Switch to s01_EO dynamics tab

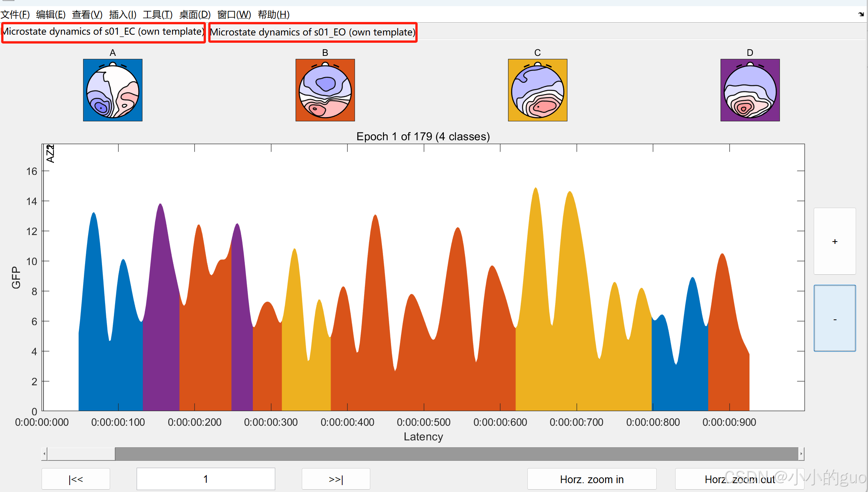pos(313,32)
